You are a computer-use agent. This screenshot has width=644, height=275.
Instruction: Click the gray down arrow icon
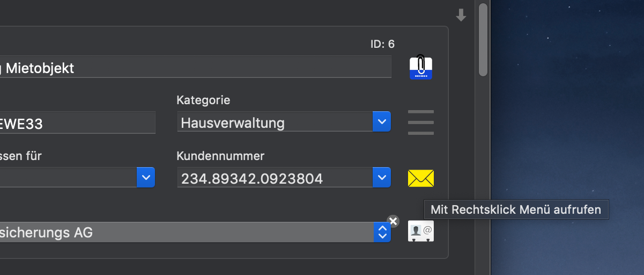pyautogui.click(x=461, y=16)
